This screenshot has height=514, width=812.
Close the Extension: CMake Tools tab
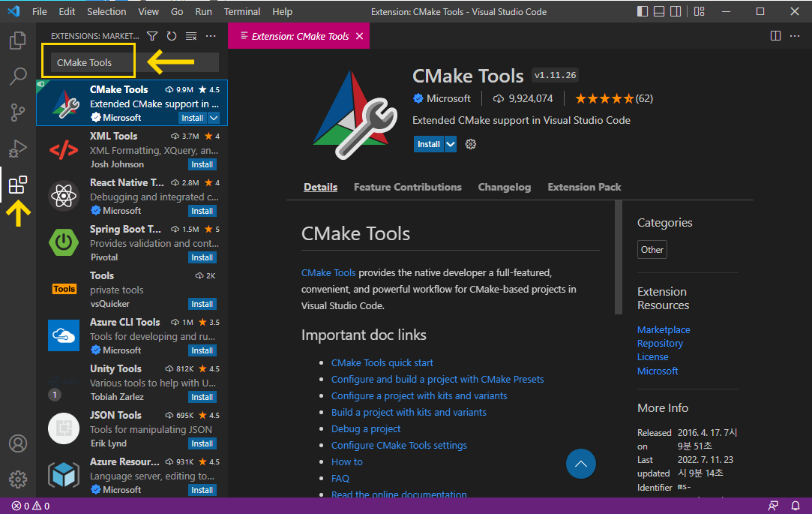pos(359,36)
